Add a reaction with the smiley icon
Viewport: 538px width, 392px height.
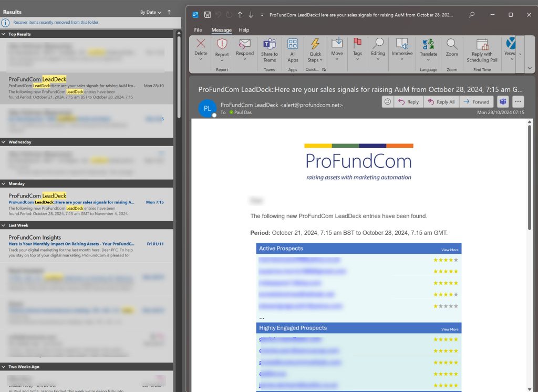click(x=388, y=102)
